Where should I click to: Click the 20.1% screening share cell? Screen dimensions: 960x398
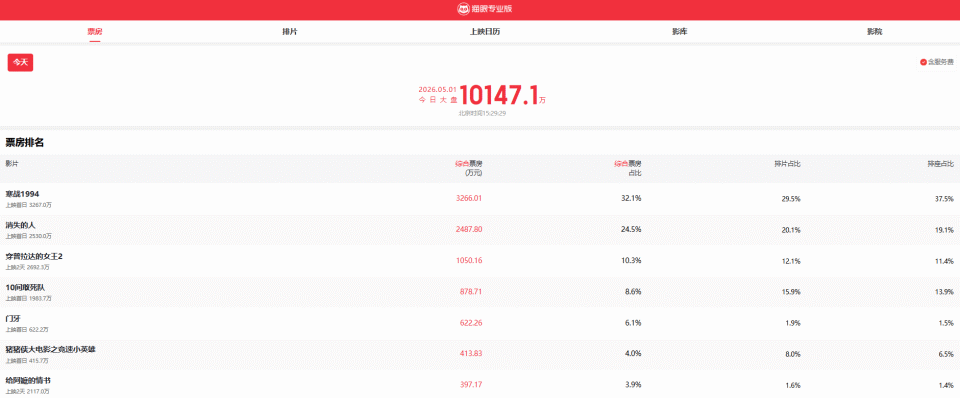[x=791, y=230]
